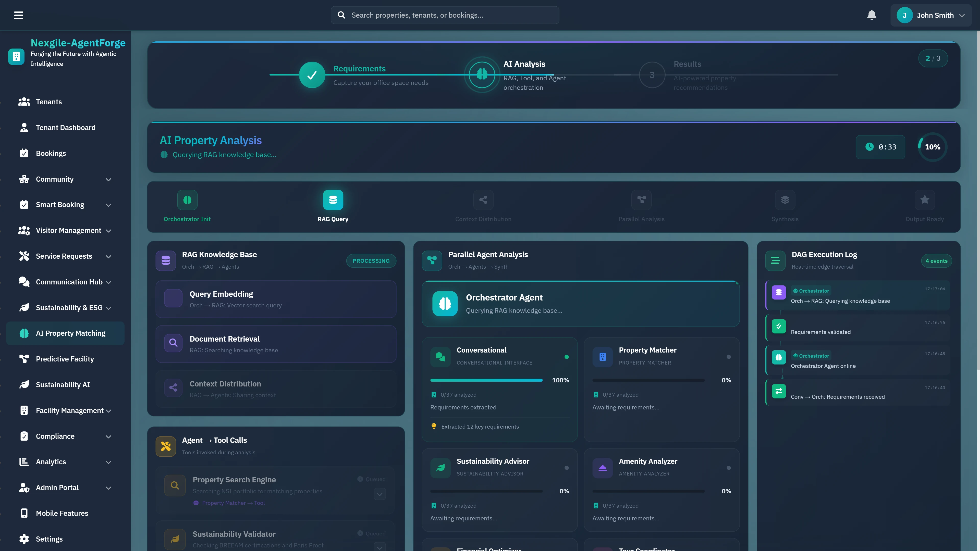Image resolution: width=980 pixels, height=551 pixels.
Task: Open the notifications bell
Action: [872, 15]
